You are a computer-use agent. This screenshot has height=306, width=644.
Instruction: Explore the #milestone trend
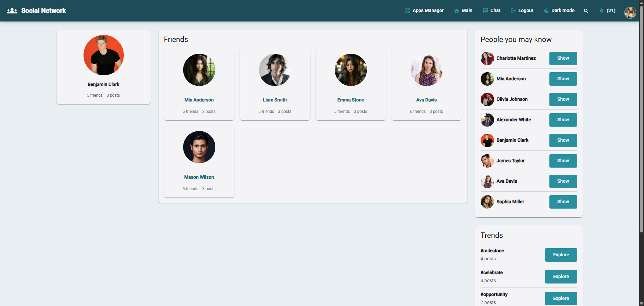(561, 255)
